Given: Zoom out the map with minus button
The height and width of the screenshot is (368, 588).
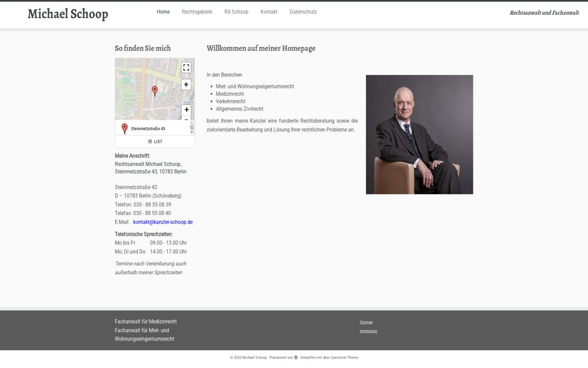Looking at the screenshot, I should pyautogui.click(x=186, y=119).
